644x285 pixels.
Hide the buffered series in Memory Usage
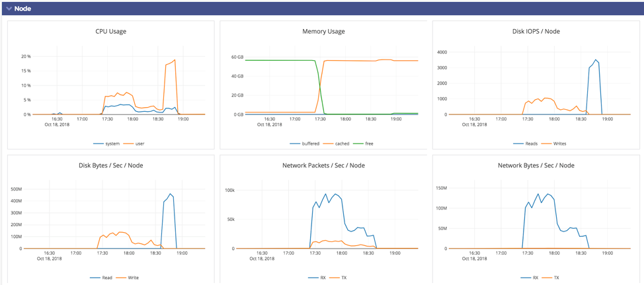[309, 143]
